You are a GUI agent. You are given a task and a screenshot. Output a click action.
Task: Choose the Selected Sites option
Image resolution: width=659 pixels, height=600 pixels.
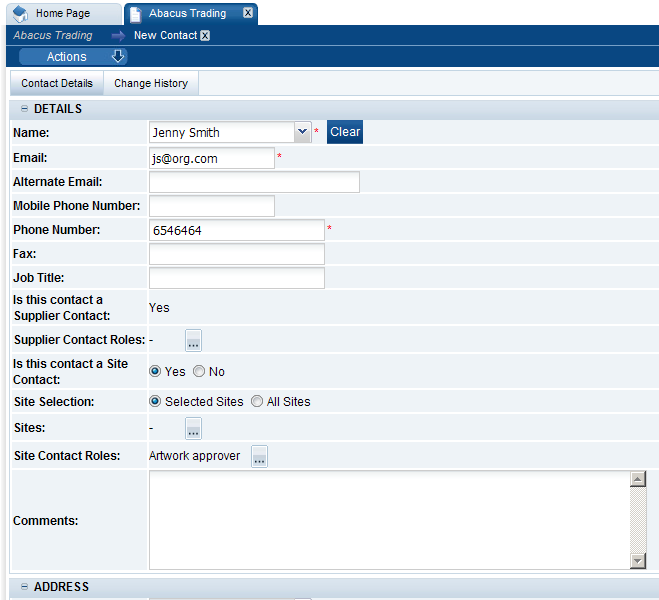click(x=155, y=402)
